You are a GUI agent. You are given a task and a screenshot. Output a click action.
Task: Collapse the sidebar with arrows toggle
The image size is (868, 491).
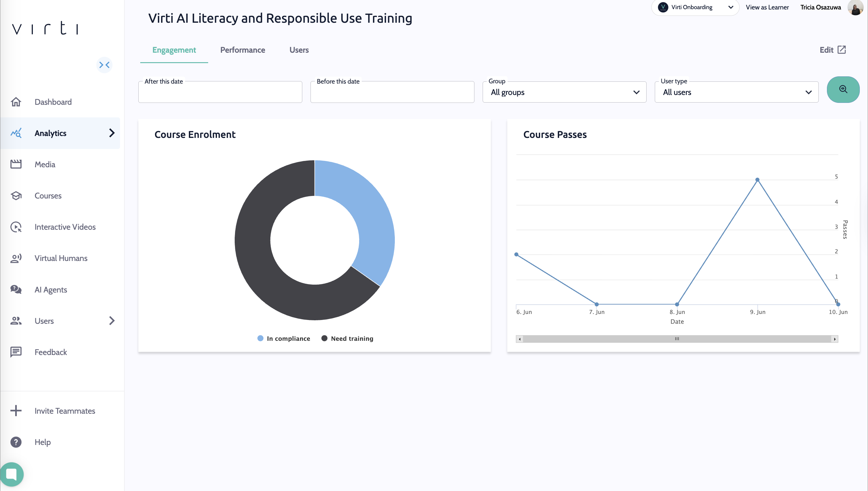point(104,65)
